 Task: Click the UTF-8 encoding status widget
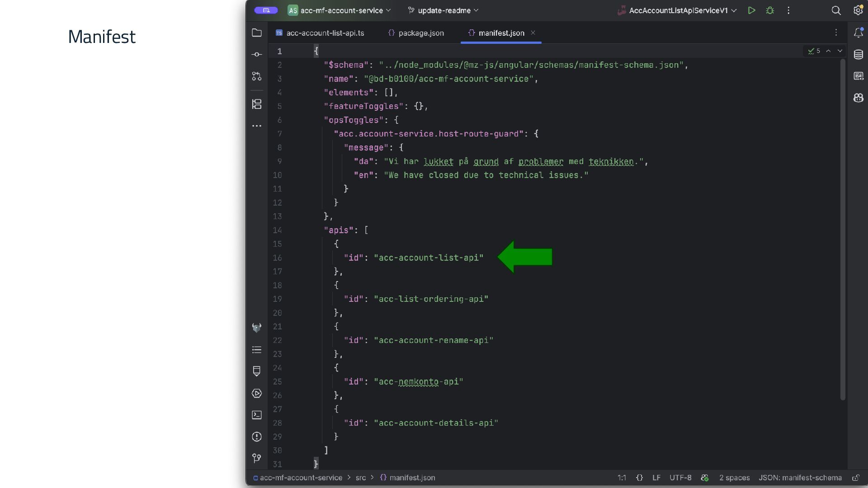(x=680, y=478)
